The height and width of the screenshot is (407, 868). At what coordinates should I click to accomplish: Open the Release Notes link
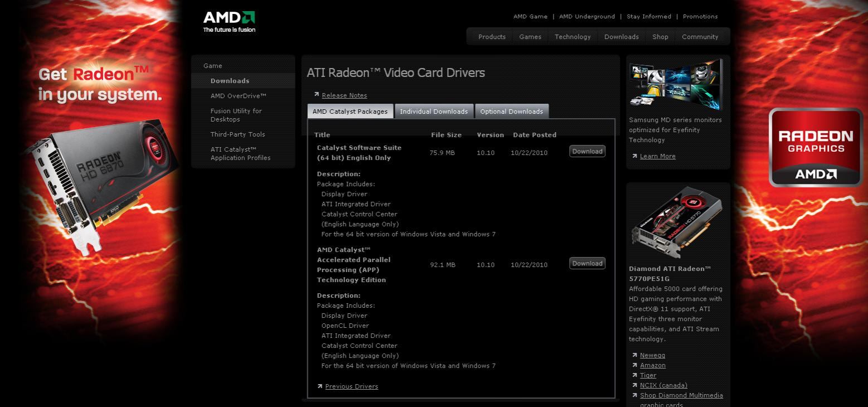(344, 95)
